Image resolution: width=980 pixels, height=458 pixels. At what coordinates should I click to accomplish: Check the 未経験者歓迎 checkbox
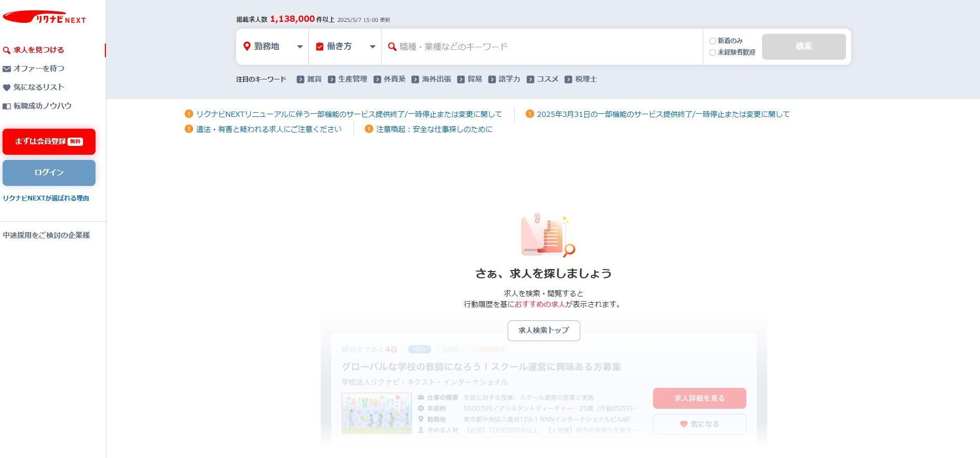(713, 52)
